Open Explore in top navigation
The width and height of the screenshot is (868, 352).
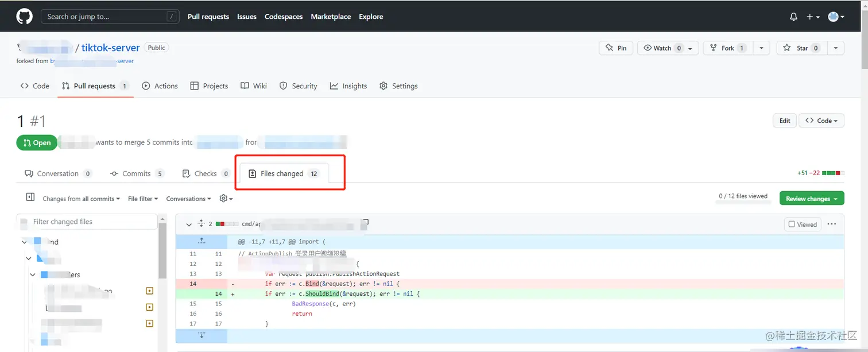coord(371,17)
